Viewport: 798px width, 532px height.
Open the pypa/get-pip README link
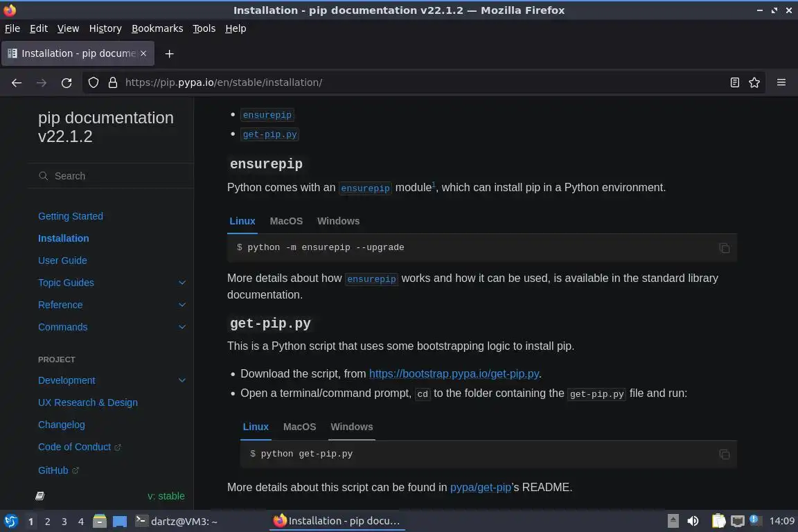click(481, 487)
